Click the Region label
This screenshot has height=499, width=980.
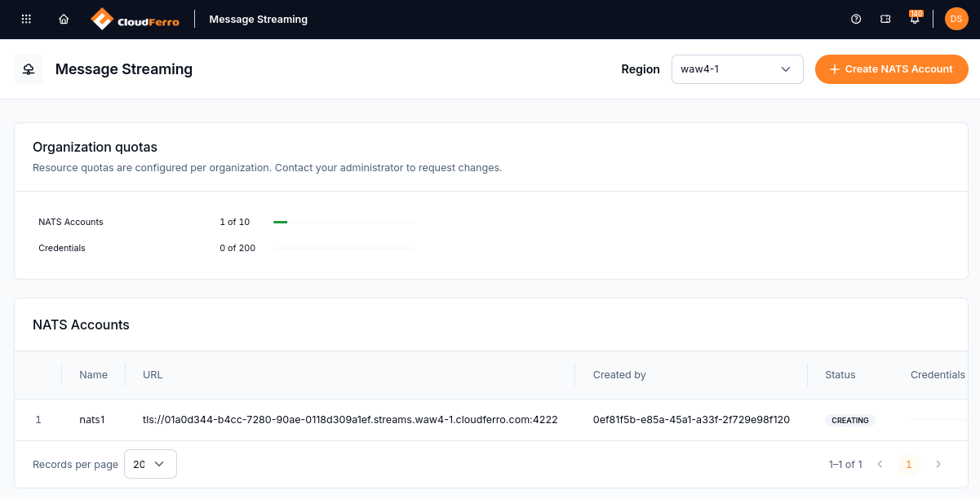641,69
